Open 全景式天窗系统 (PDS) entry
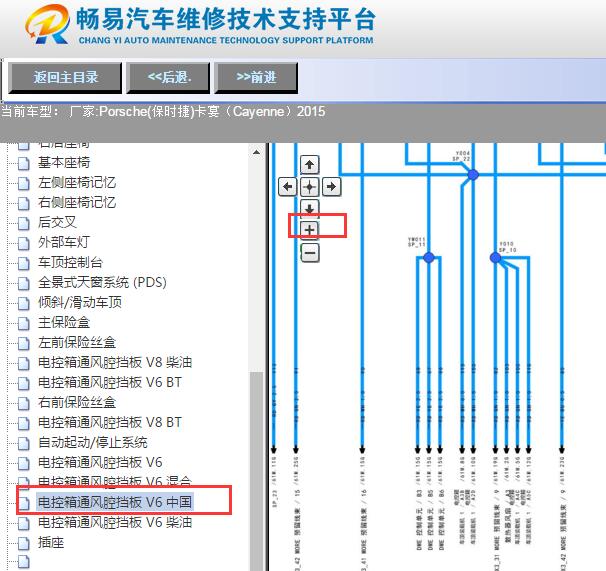The image size is (606, 571). 102,283
